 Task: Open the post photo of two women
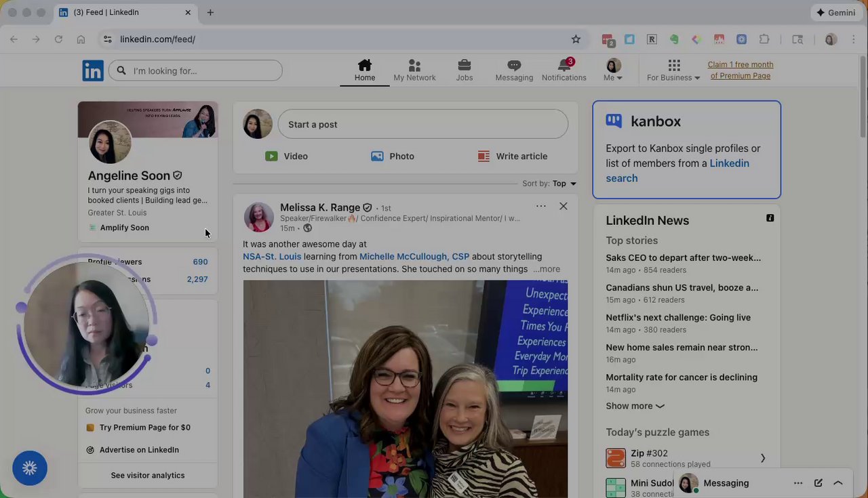click(406, 389)
